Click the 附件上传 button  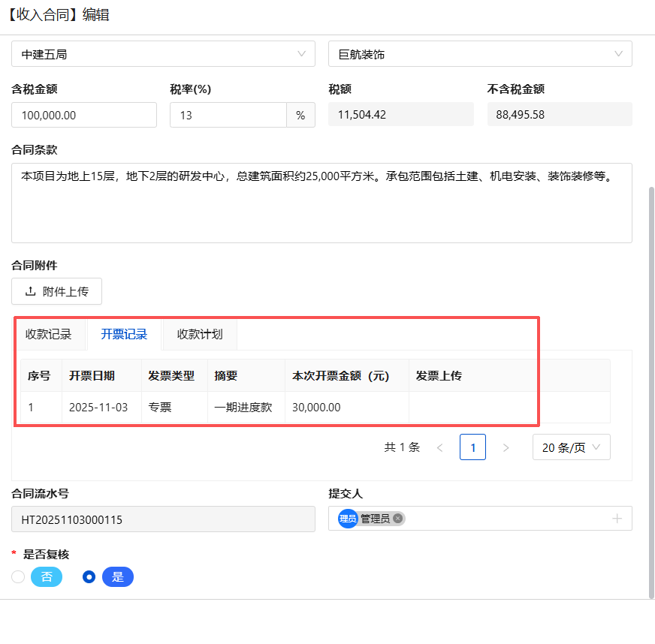point(56,291)
